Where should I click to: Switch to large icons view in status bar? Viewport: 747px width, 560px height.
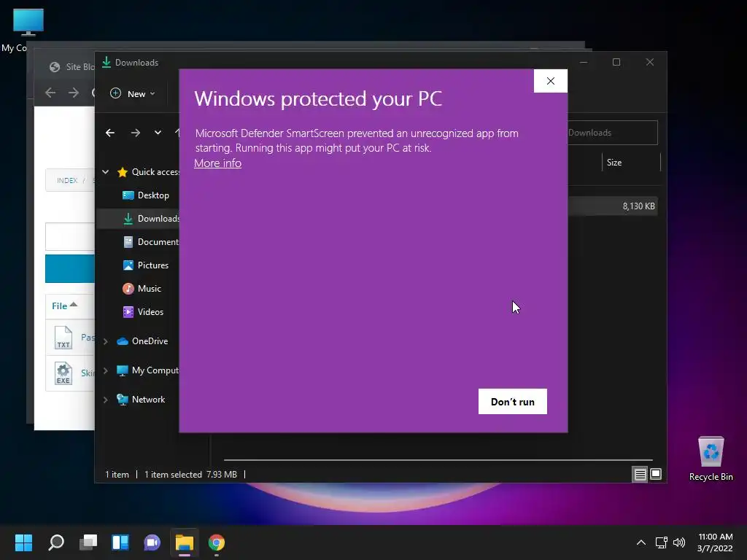(656, 474)
